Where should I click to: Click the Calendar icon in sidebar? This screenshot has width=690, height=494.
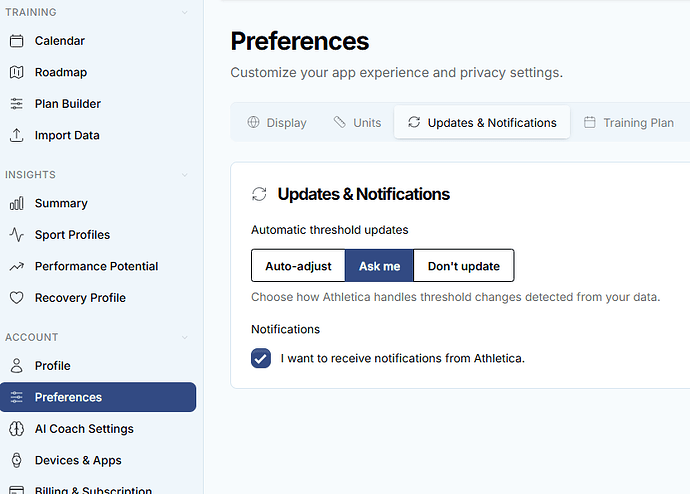[x=16, y=41]
